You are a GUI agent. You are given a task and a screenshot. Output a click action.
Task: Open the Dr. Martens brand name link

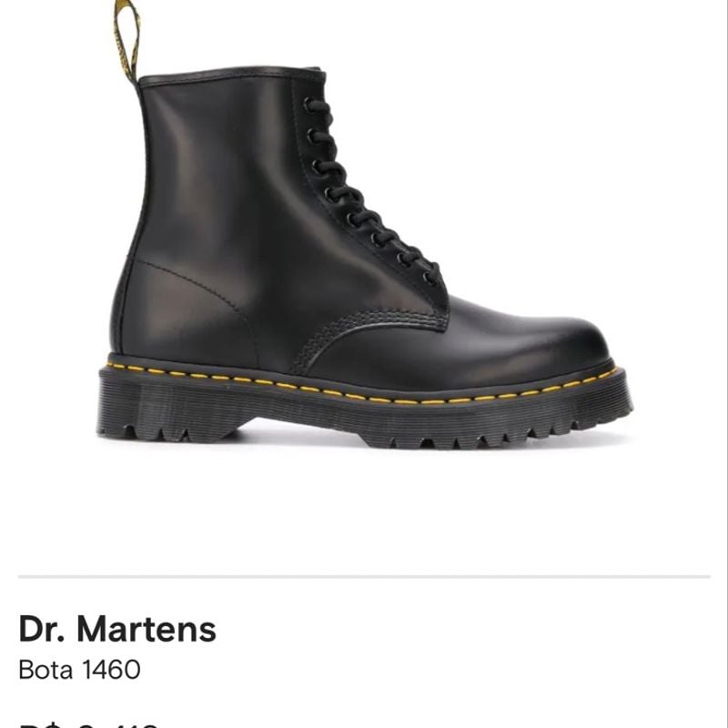coord(117,629)
